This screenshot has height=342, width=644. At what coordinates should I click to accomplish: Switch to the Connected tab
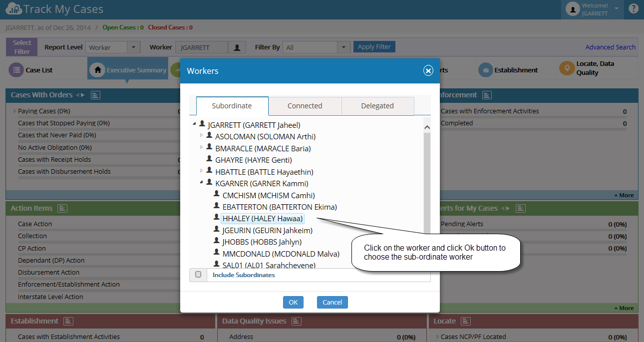(305, 106)
